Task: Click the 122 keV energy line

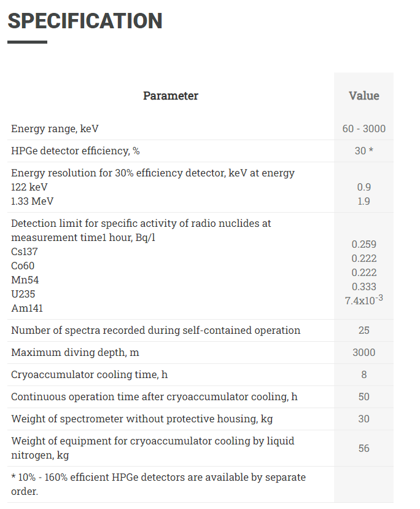Action: pyautogui.click(x=29, y=187)
